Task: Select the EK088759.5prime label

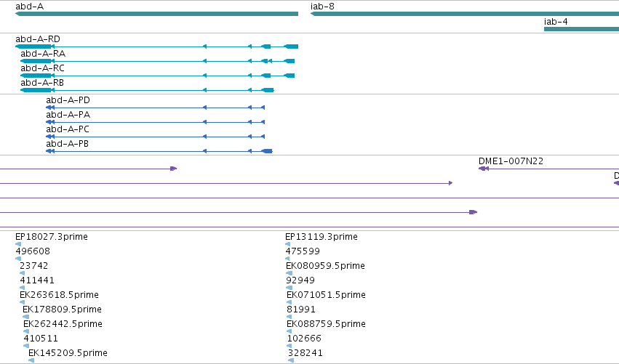Action: tap(326, 324)
